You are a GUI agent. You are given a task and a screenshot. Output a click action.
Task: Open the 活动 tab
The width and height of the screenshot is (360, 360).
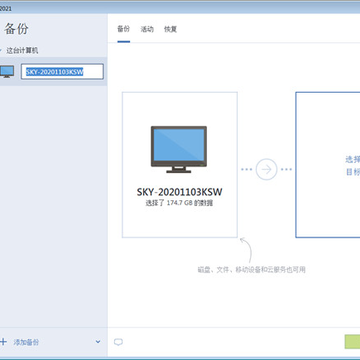pos(147,29)
